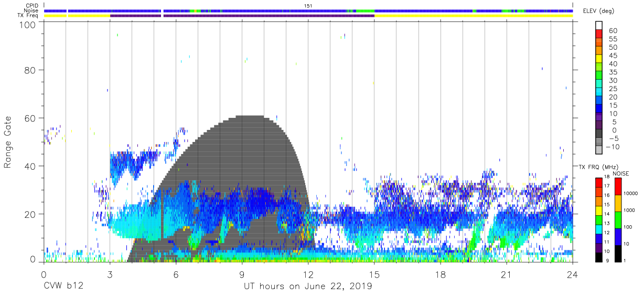This screenshot has height=297, width=644.
Task: Click the '60' tick on Range Gate axis
Action: point(30,118)
